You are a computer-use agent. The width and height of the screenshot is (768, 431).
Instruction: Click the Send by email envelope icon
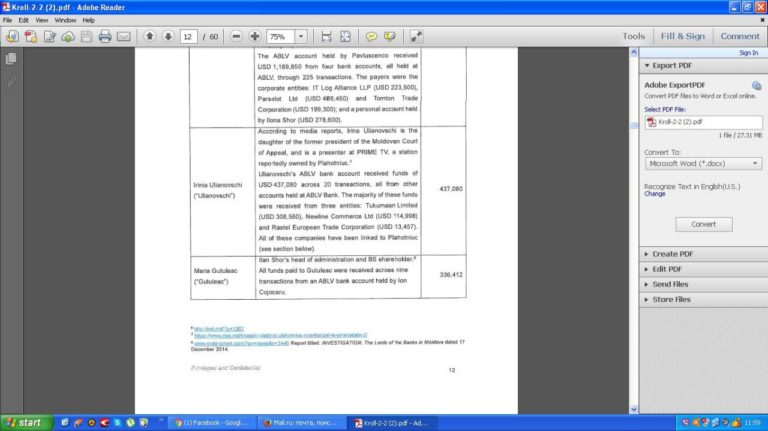coord(123,37)
